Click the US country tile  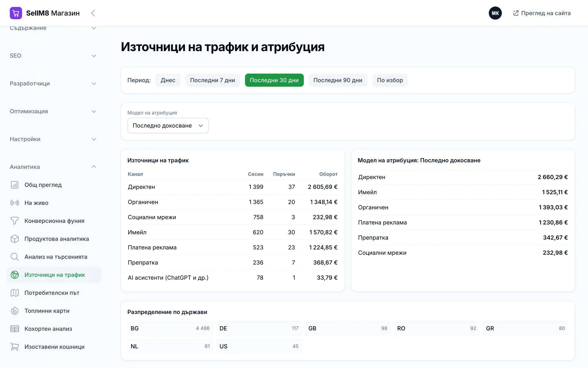tap(259, 346)
